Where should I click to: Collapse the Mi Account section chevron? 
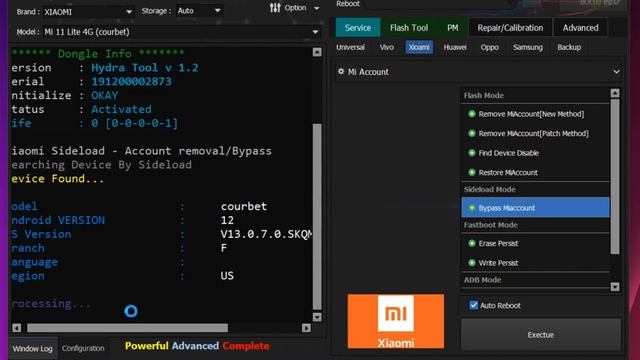[x=616, y=72]
